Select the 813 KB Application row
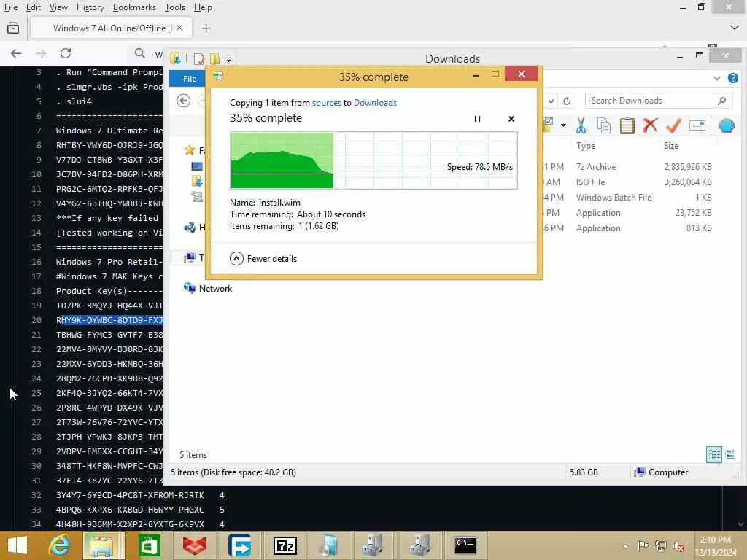 click(628, 227)
